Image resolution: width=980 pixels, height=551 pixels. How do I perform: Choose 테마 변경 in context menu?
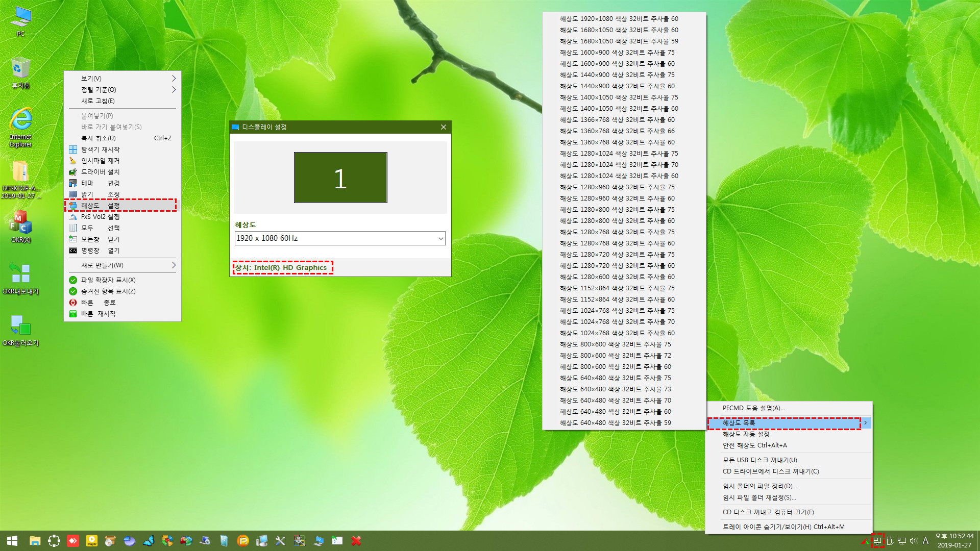click(x=122, y=183)
